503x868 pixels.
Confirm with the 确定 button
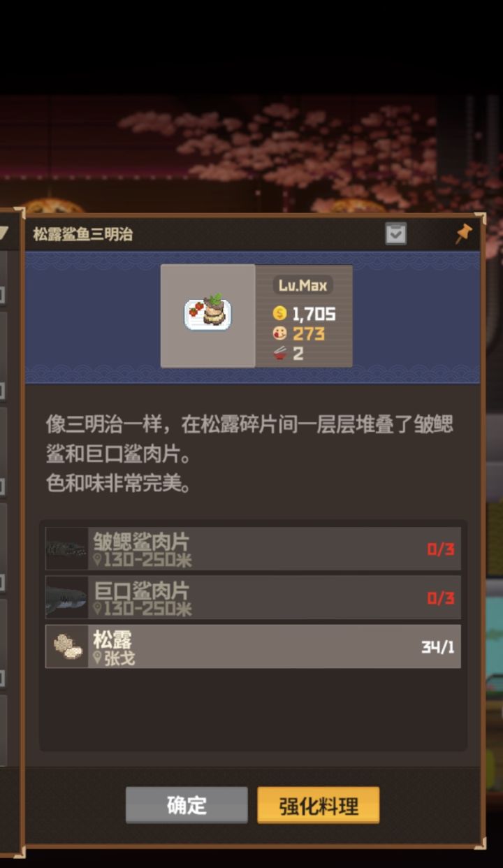pyautogui.click(x=187, y=805)
